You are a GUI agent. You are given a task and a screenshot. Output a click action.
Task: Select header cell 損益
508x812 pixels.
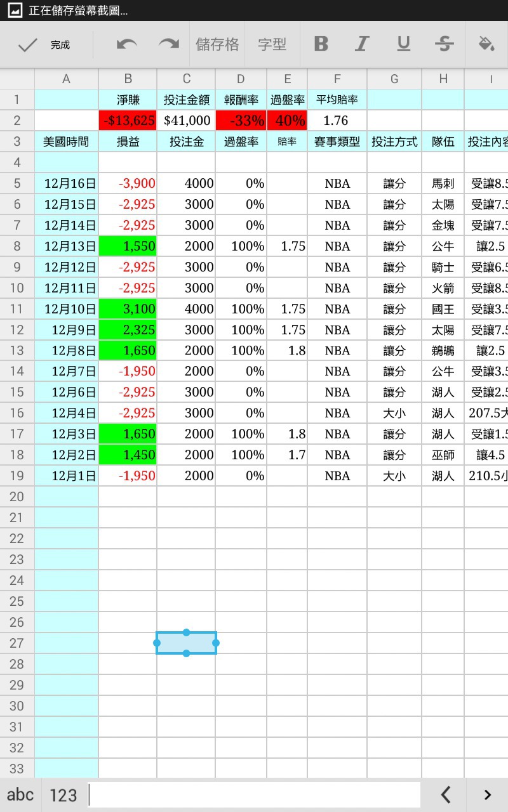(128, 141)
